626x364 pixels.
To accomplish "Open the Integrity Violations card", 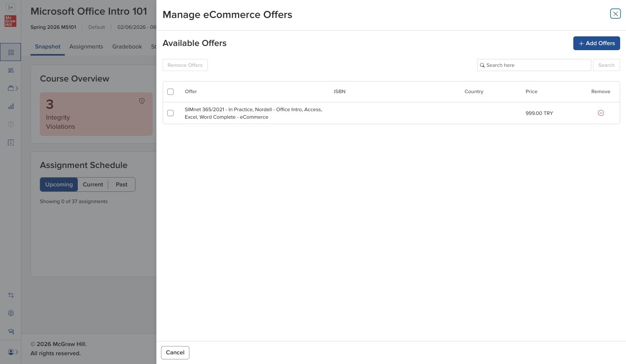I will click(96, 114).
